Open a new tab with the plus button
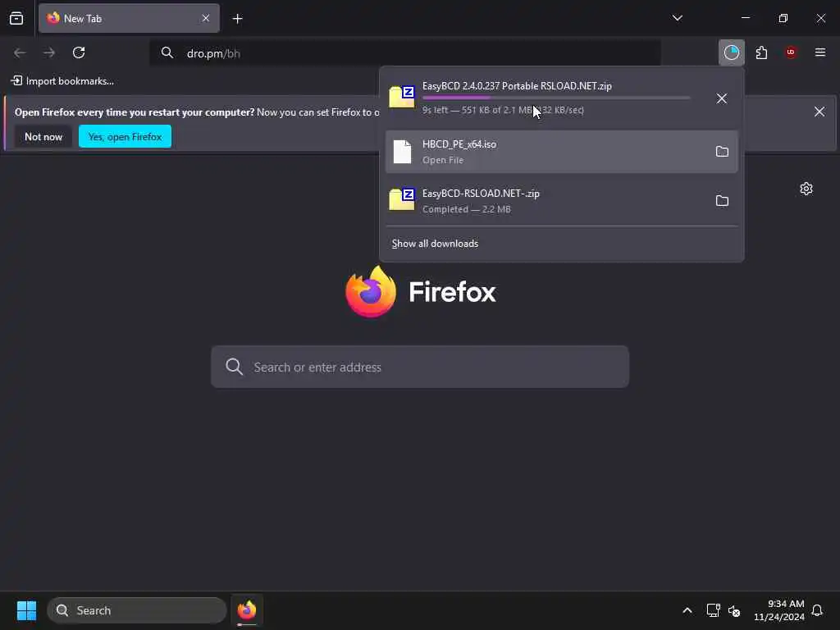 [x=237, y=19]
